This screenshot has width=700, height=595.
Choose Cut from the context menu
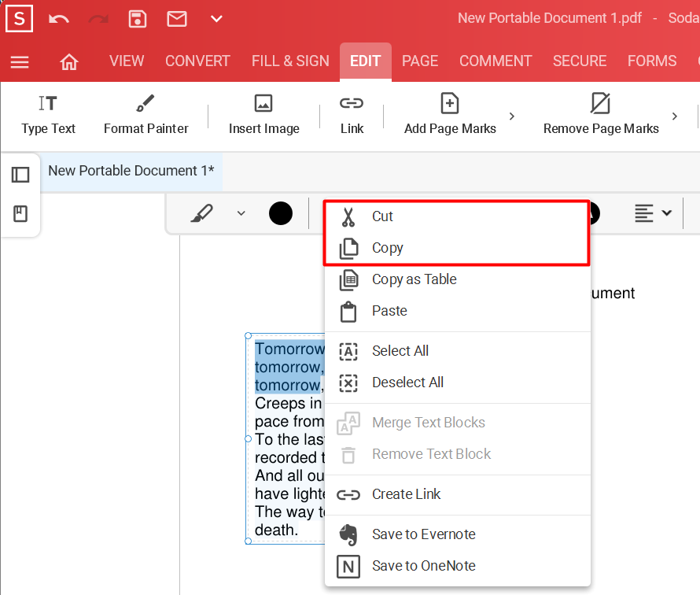pos(457,216)
